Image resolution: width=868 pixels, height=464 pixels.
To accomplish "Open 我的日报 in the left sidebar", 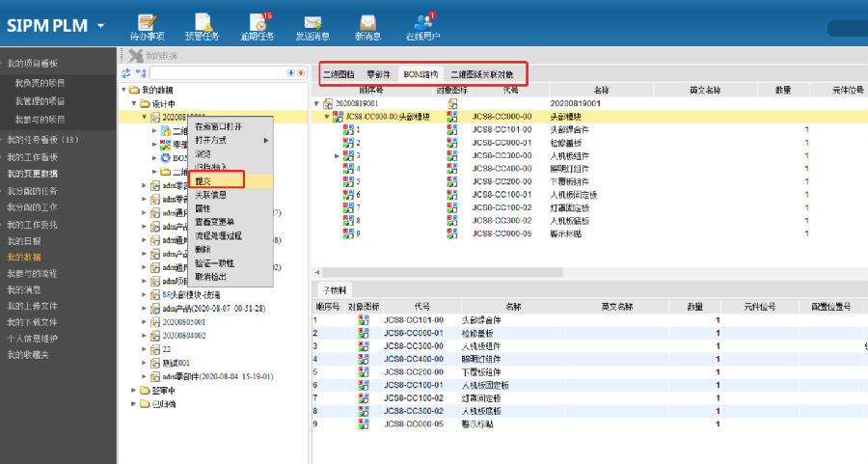I will tap(24, 240).
